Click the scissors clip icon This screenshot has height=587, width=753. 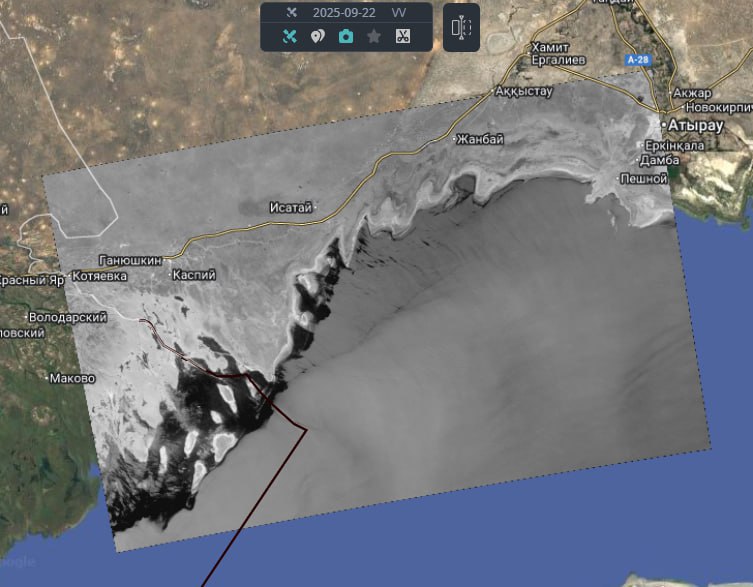click(402, 37)
